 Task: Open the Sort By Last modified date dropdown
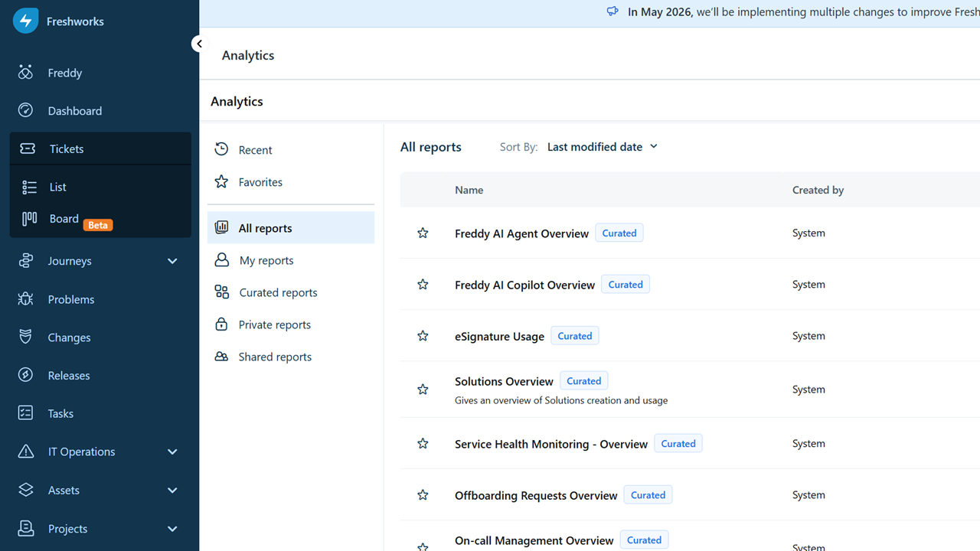click(602, 147)
